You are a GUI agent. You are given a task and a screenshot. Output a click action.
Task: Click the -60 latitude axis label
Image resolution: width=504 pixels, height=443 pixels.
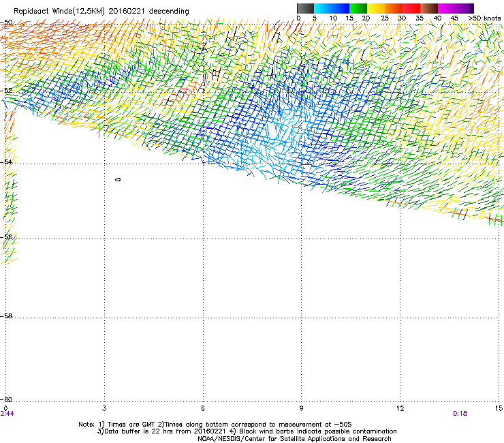(6, 399)
